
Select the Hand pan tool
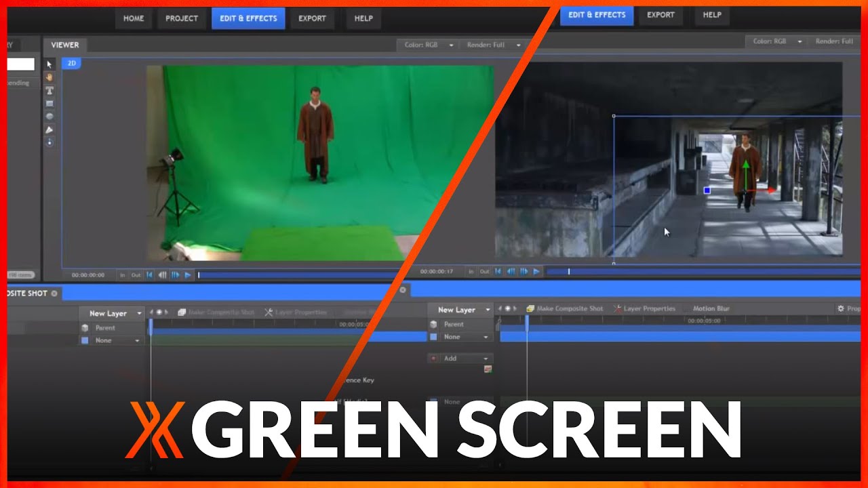[50, 77]
